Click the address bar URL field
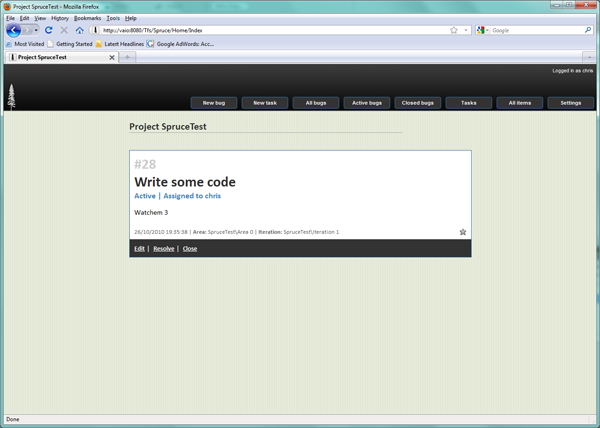Screen dimensions: 600x428 point(274,30)
